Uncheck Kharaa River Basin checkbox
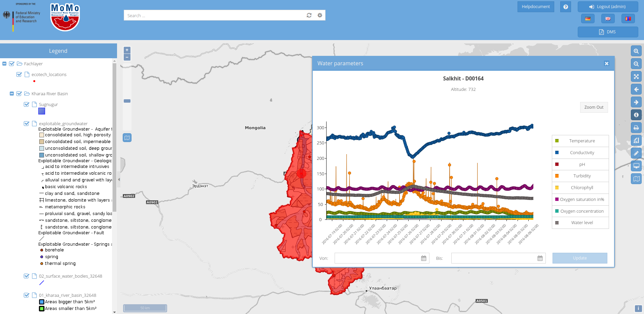 (x=19, y=94)
